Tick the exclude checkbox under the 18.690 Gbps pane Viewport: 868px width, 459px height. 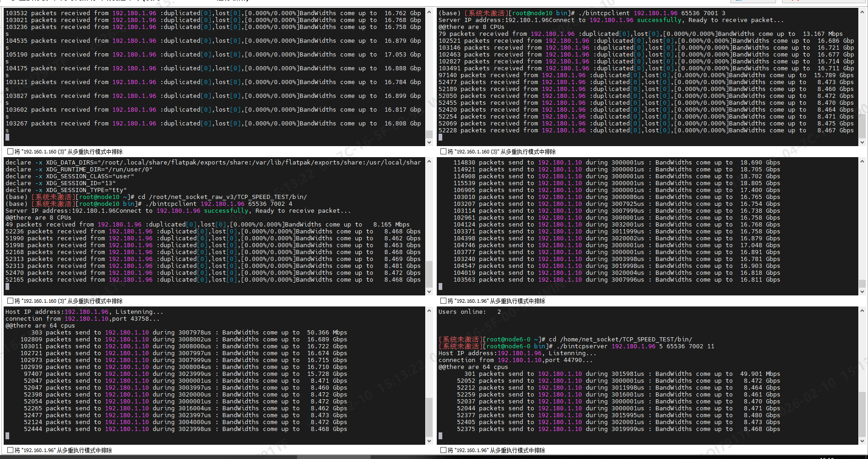[443, 301]
